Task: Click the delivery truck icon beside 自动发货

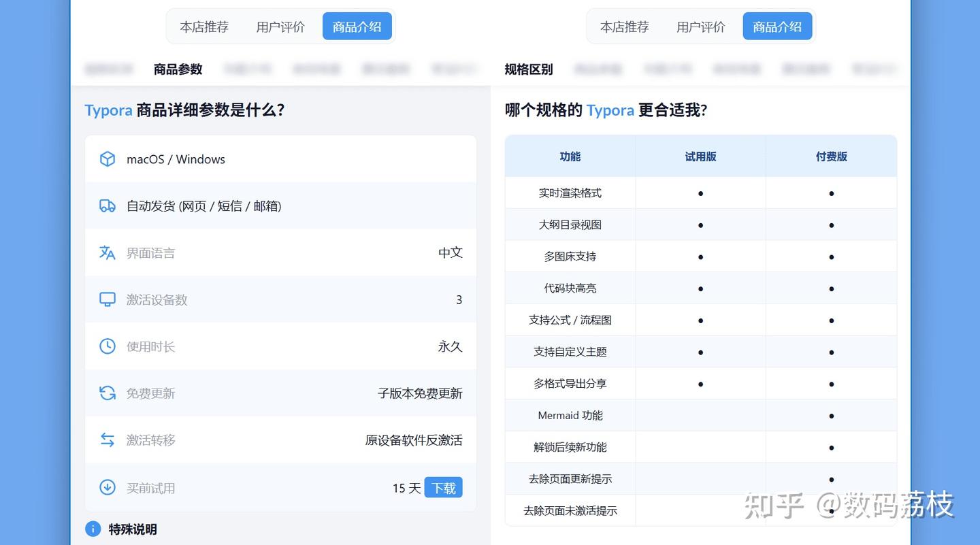Action: point(108,205)
